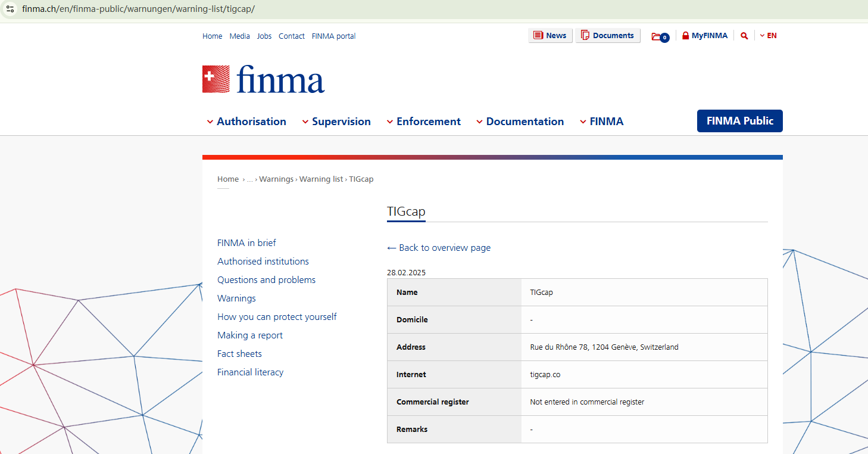
Task: Click the TIGcap value in Name row
Action: (x=542, y=293)
